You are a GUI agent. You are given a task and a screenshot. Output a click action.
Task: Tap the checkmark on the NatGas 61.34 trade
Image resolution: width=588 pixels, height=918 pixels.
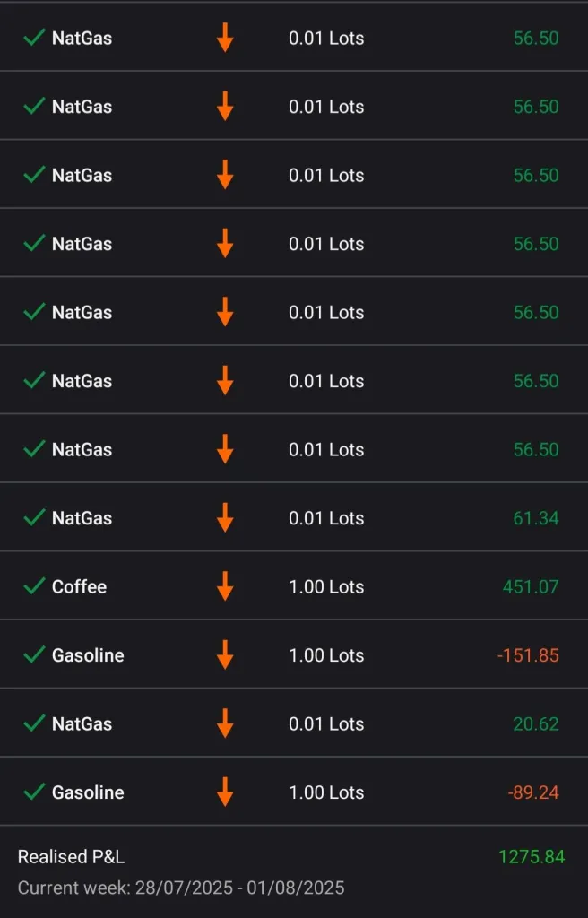point(34,518)
